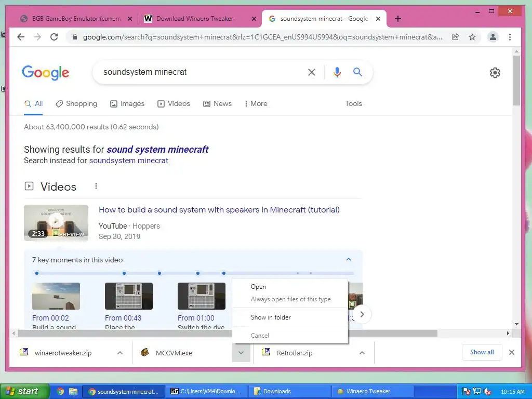
Task: Close the BGB GameBoy Emulator tab
Action: coord(129,19)
